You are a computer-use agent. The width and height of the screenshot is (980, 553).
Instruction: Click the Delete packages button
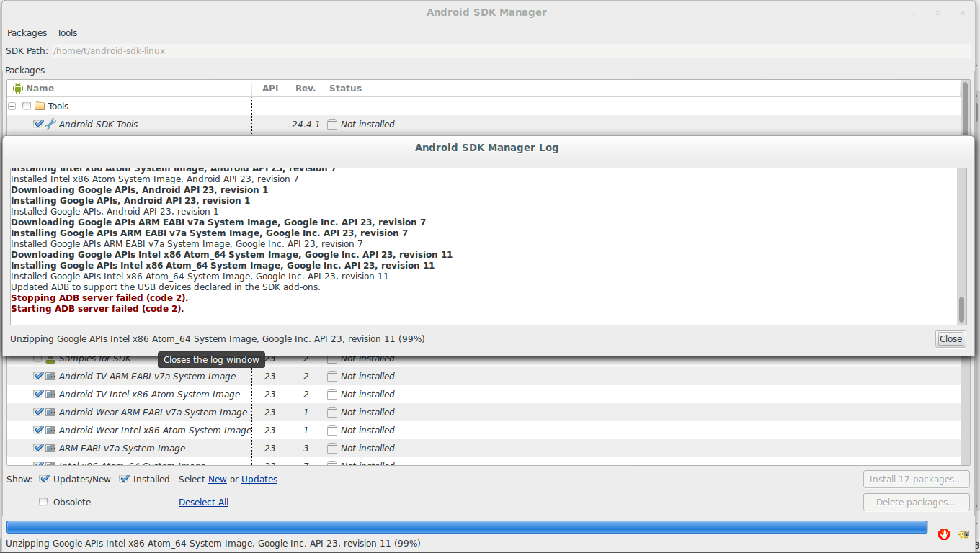pyautogui.click(x=916, y=503)
